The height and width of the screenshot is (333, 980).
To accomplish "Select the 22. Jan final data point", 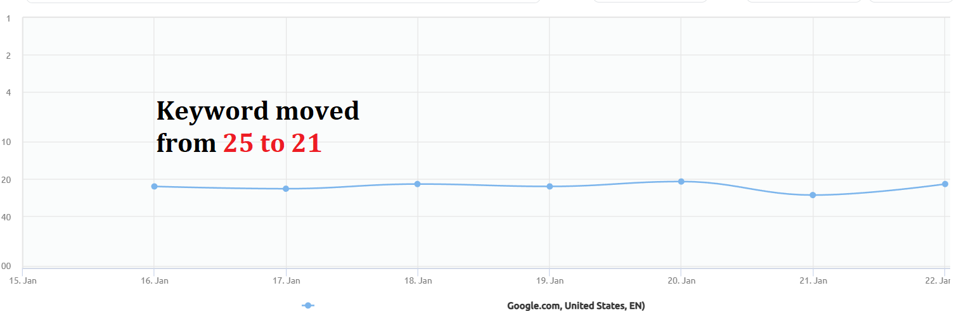I will 945,184.
